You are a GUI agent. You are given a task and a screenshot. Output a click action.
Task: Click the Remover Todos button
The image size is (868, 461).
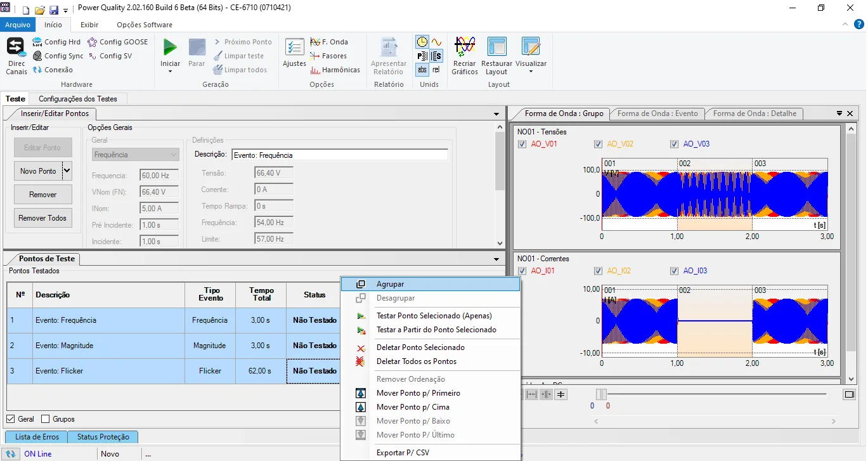point(42,218)
